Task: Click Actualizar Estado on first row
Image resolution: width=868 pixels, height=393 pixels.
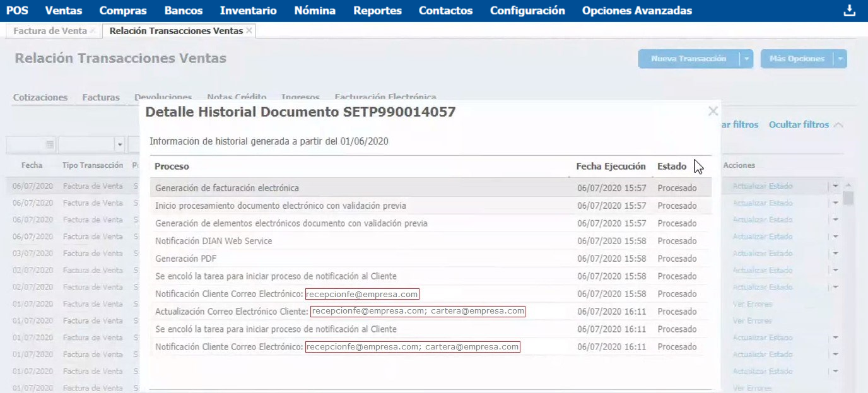Action: coord(762,186)
